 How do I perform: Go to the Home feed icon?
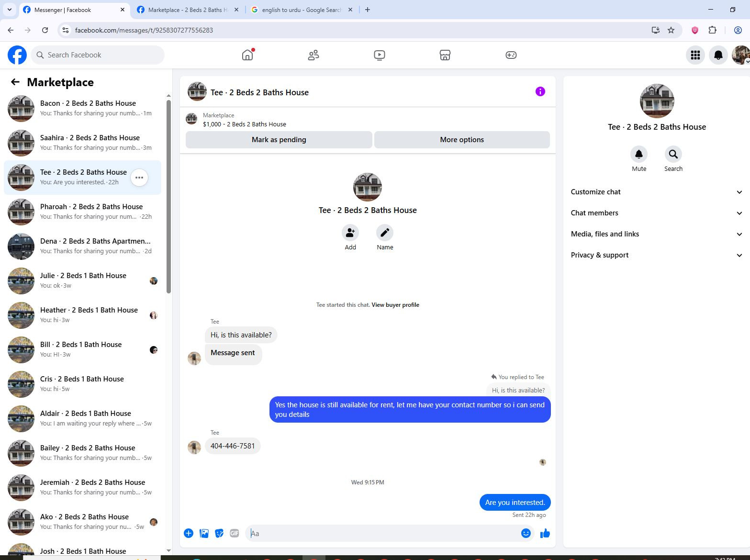247,55
